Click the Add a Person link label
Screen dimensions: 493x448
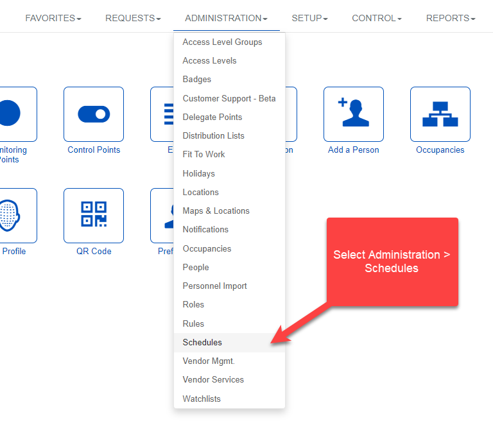click(x=353, y=150)
